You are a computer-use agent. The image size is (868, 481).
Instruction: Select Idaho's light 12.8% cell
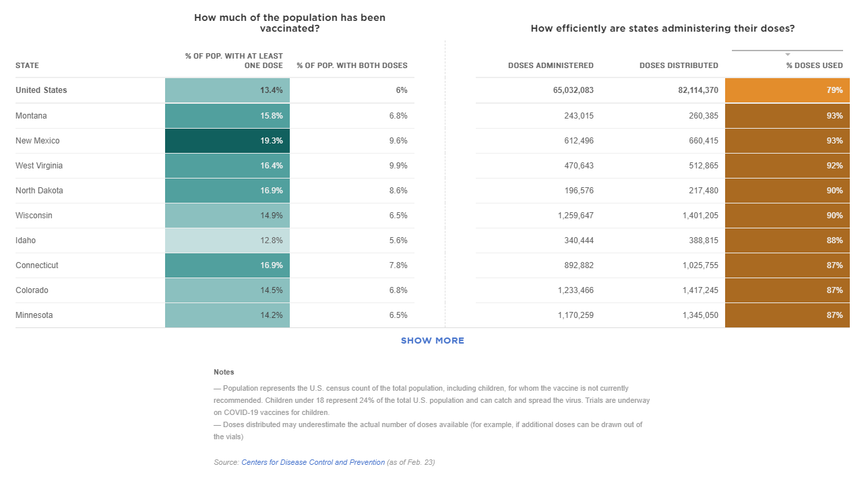pyautogui.click(x=227, y=241)
